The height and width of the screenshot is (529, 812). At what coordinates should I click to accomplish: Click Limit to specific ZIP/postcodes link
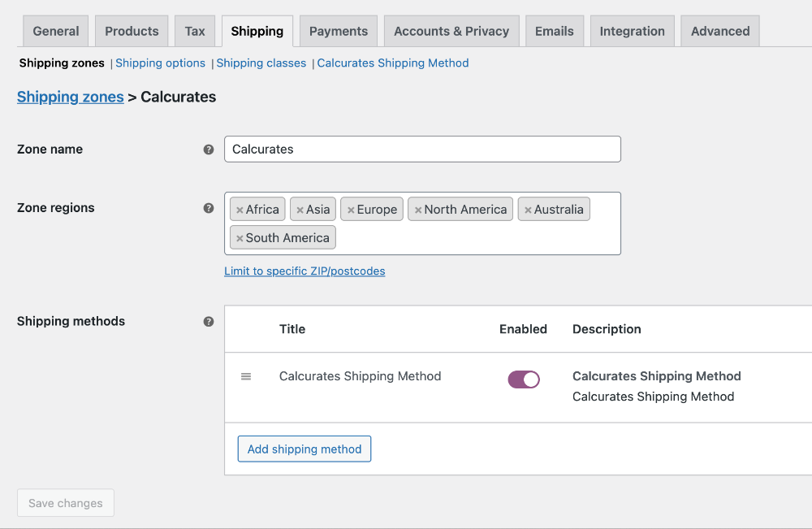coord(304,271)
